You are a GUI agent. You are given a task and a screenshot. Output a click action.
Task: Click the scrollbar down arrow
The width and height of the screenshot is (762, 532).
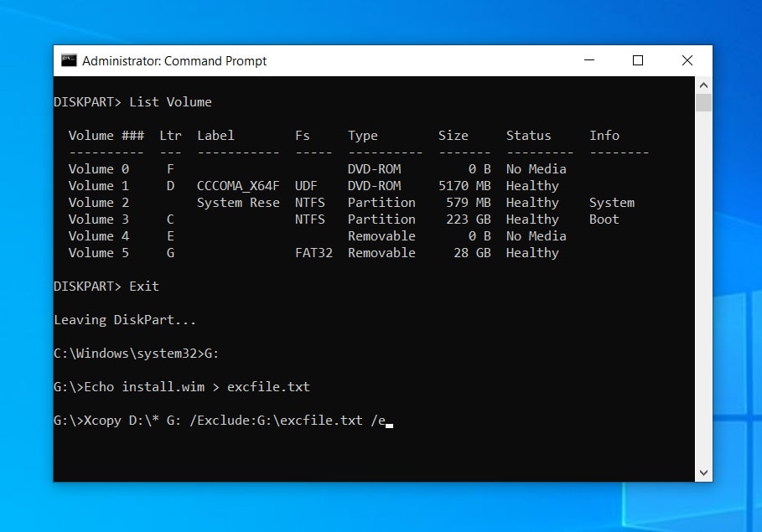point(702,472)
